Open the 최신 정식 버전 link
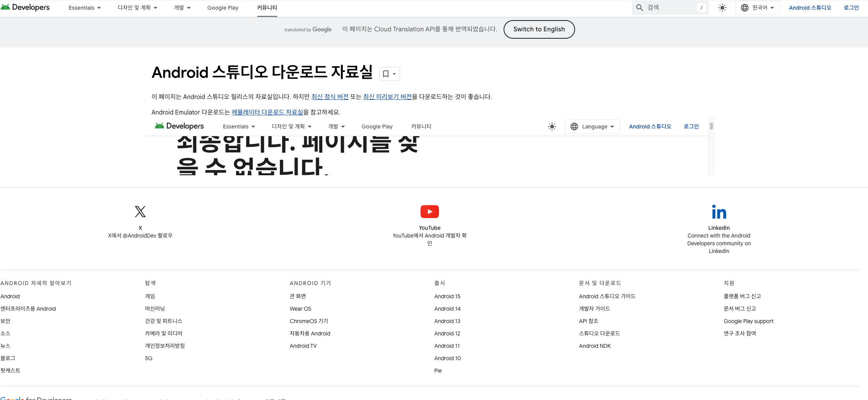This screenshot has height=400, width=868. (x=330, y=97)
